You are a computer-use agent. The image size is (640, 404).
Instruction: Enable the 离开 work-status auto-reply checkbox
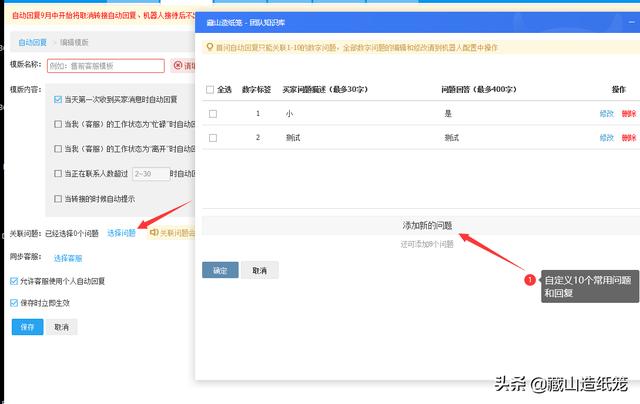[x=58, y=149]
